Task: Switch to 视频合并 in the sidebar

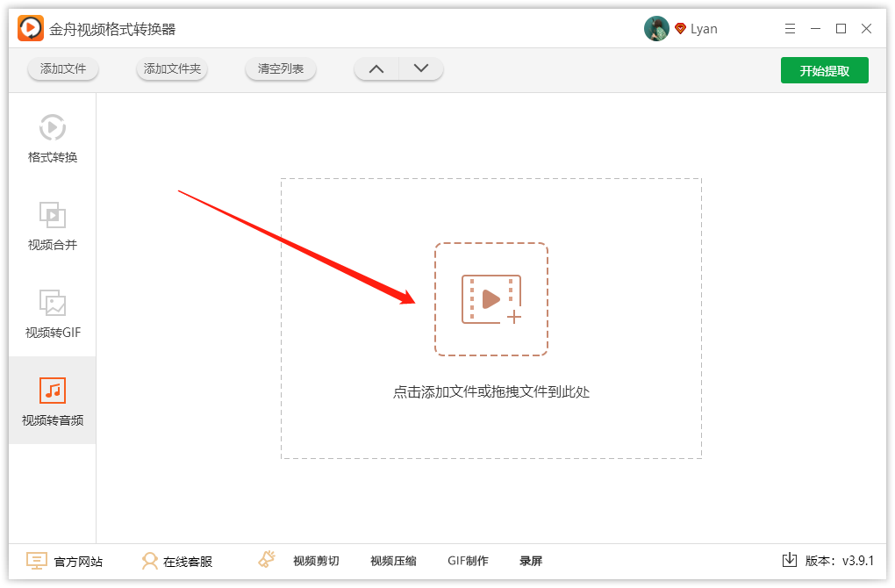Action: coord(53,226)
